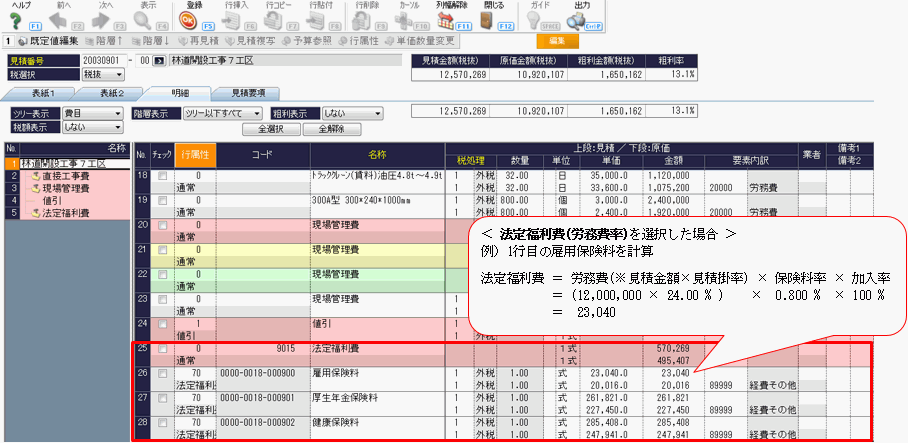908x443 pixels.
Task: Click the ガイド lightbulb guide icon
Action: click(534, 20)
